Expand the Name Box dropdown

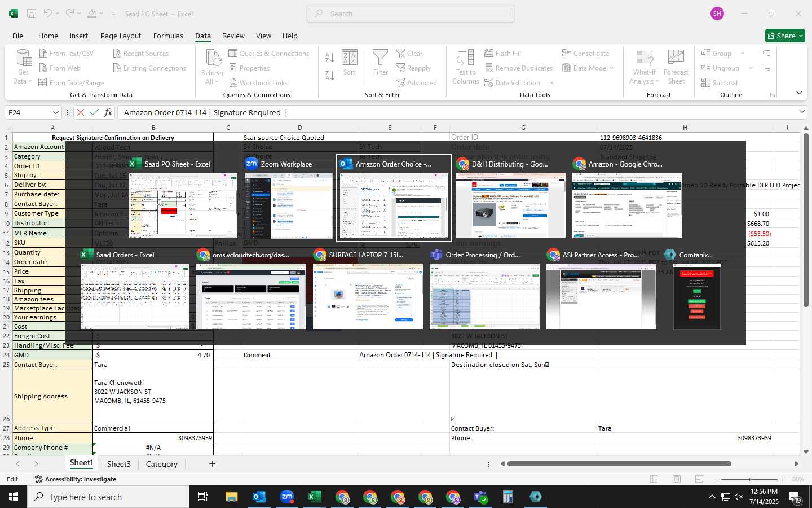[55, 112]
